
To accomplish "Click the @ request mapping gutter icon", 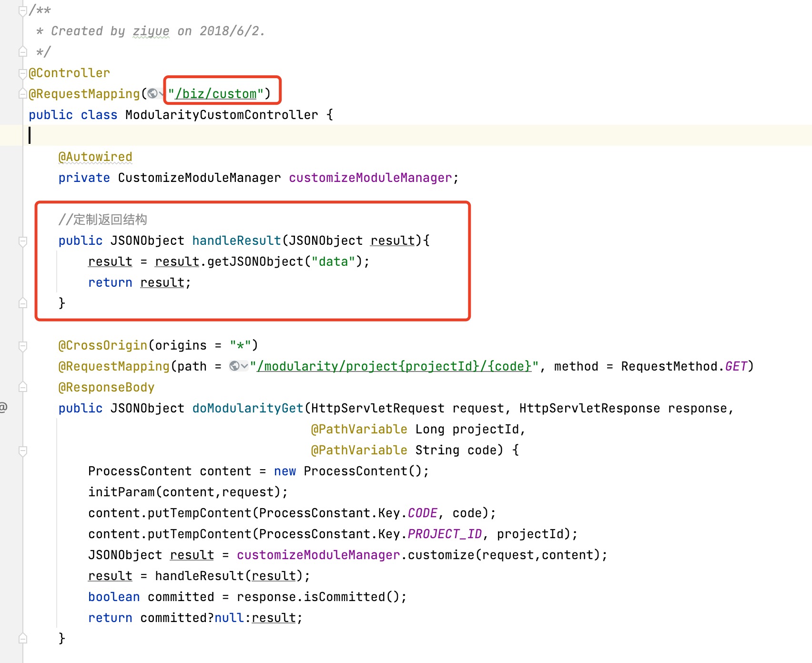I will point(3,407).
